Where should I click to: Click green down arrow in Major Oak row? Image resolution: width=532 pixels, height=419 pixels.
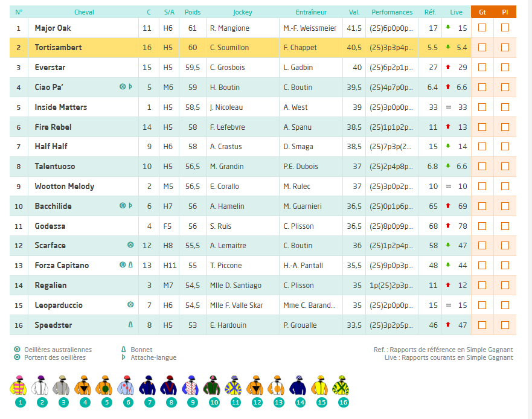coord(448,28)
